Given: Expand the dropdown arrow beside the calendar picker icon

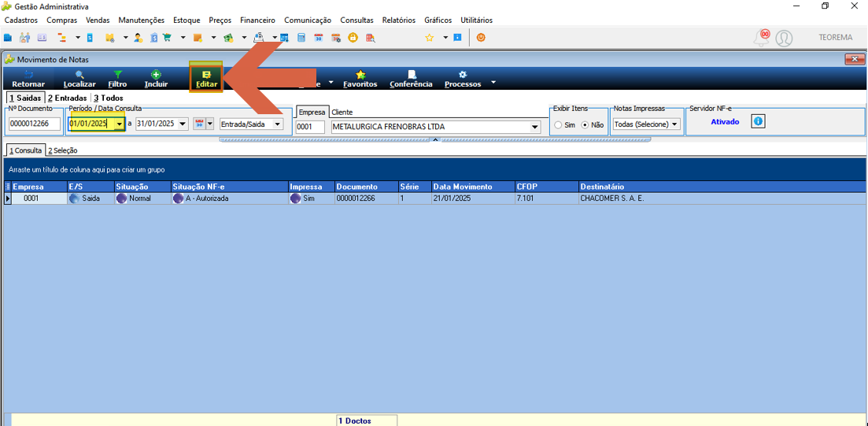Looking at the screenshot, I should 210,124.
